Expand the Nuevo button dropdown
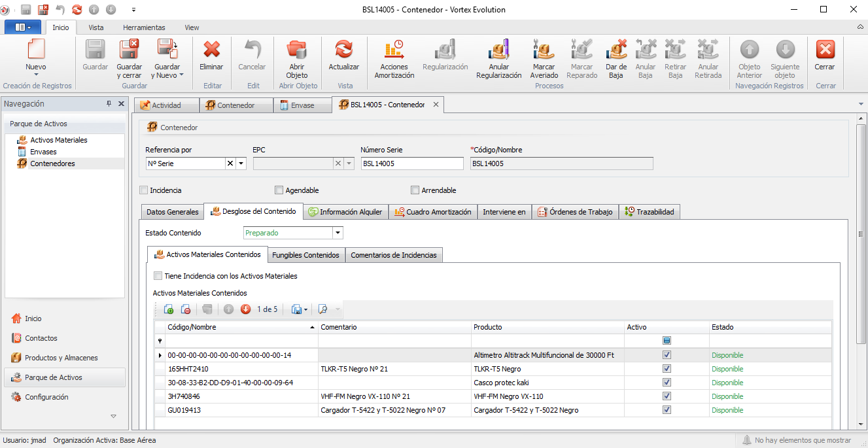 (36, 75)
